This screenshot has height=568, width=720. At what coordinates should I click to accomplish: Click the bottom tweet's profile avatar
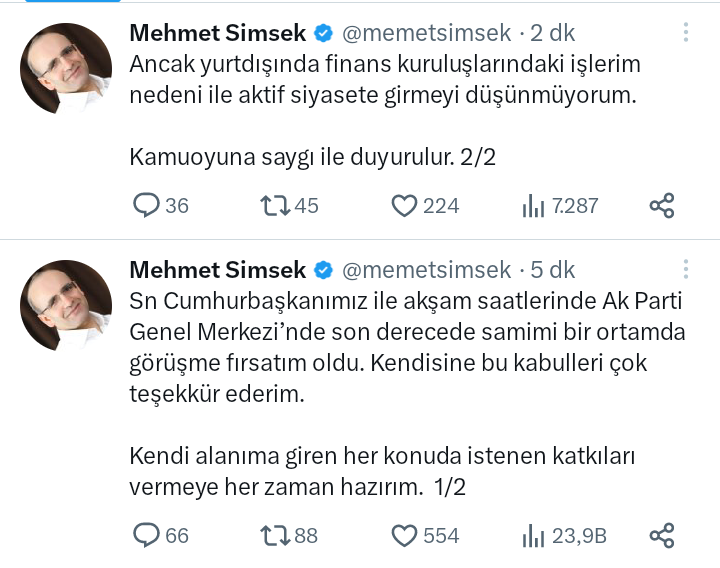66,306
